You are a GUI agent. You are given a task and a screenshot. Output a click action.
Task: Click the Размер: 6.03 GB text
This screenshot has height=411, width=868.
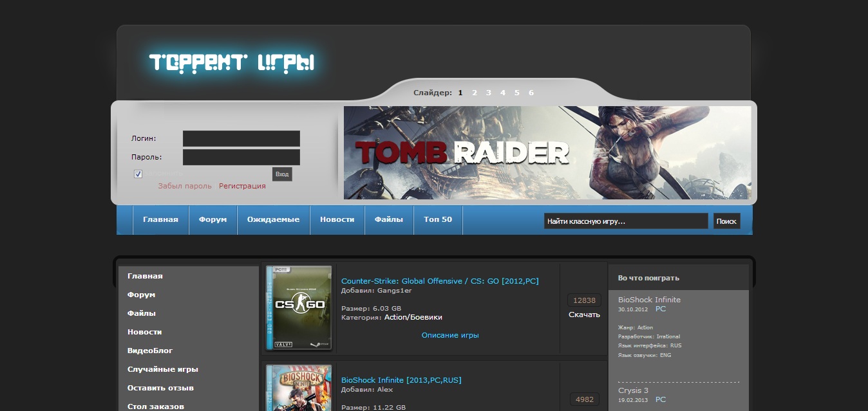pos(371,308)
